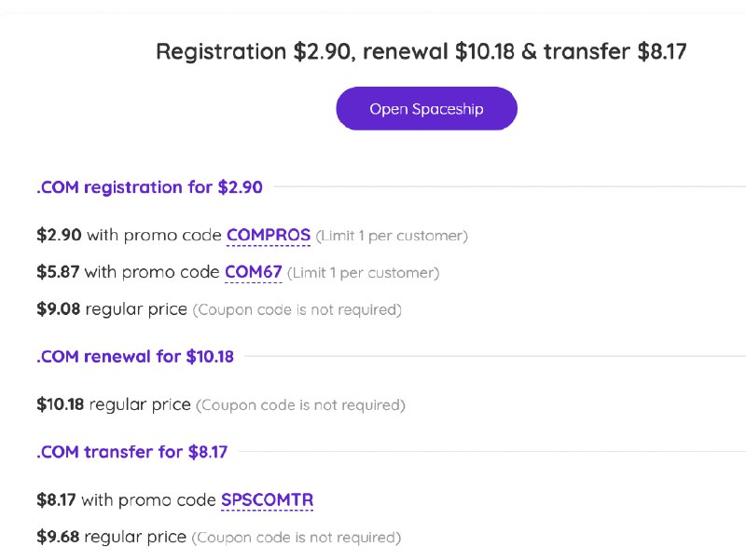746x560 pixels.
Task: Click the main registration, renewal & transfer headline
Action: (421, 51)
